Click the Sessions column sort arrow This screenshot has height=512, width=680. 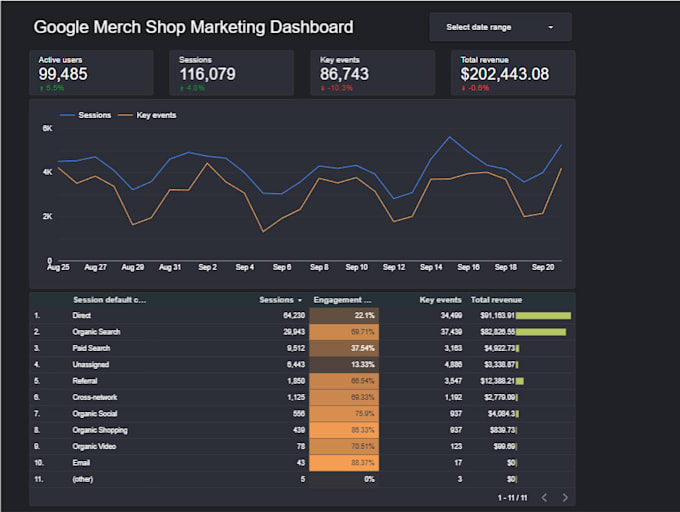coord(300,300)
